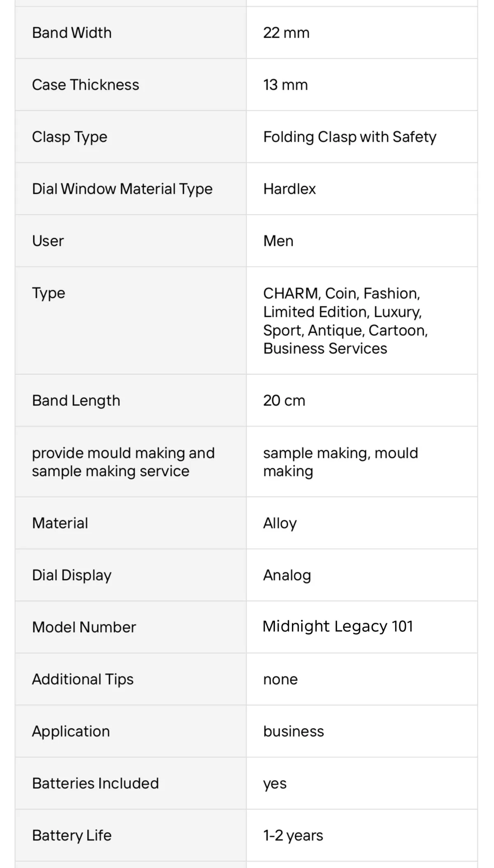Viewport: 494px width, 868px height.
Task: Select the Analog dial display value
Action: (287, 576)
